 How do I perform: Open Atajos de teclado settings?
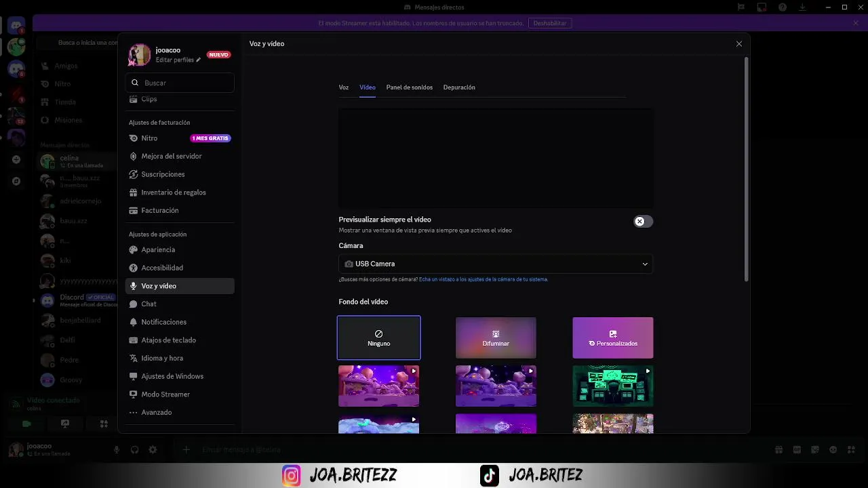(x=180, y=340)
